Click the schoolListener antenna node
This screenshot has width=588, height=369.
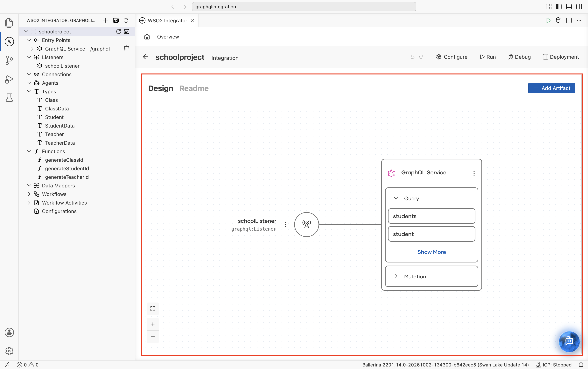tap(306, 225)
